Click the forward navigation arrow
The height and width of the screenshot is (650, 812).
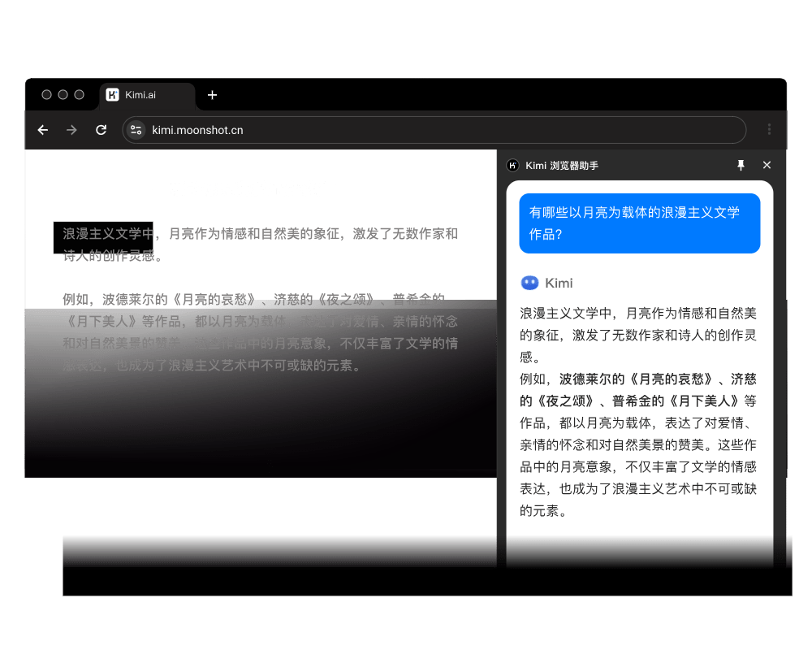pos(71,130)
